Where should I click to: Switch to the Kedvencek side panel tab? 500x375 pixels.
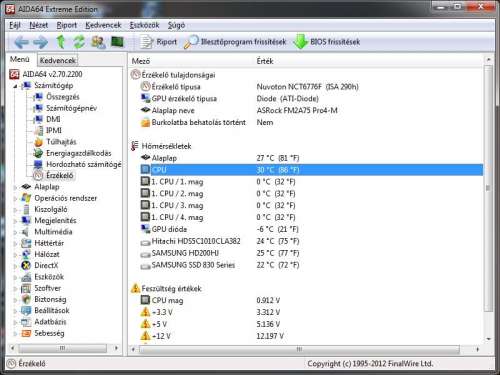57,60
